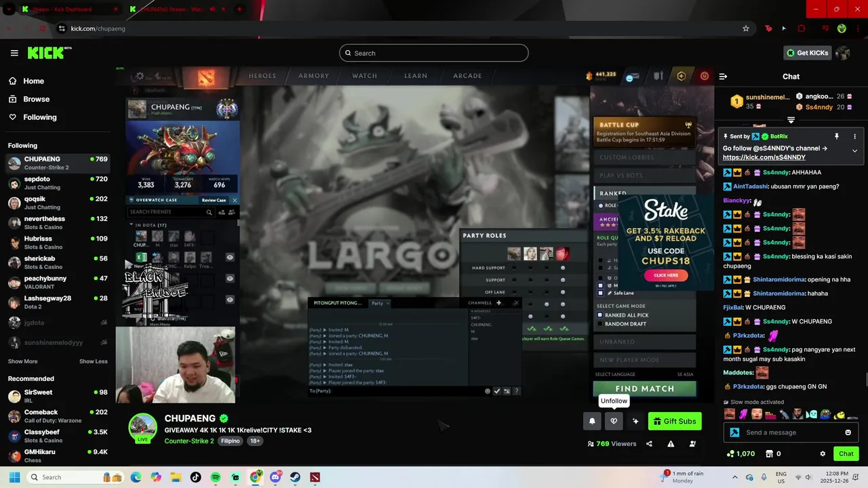Open SirSweet recommended channel
The width and height of the screenshot is (868, 488).
click(x=58, y=396)
